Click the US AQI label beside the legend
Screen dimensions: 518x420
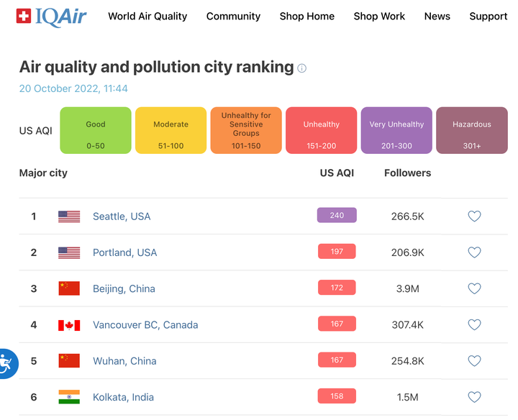(x=36, y=131)
